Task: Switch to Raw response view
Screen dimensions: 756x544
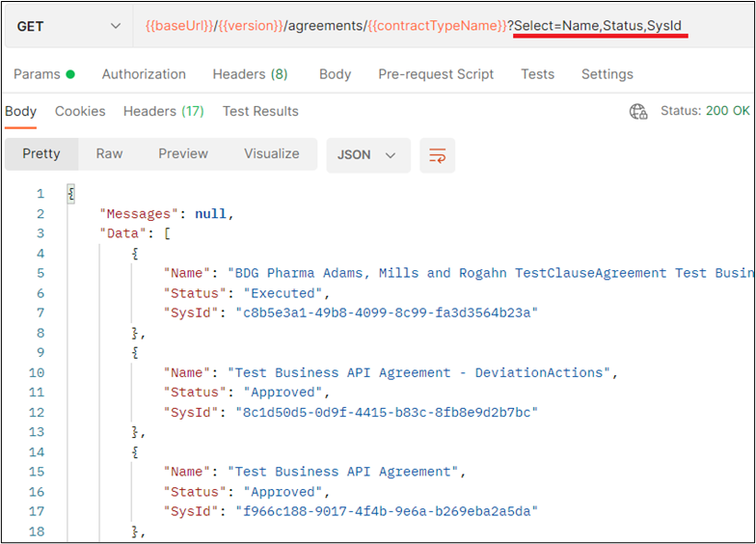Action: [110, 154]
